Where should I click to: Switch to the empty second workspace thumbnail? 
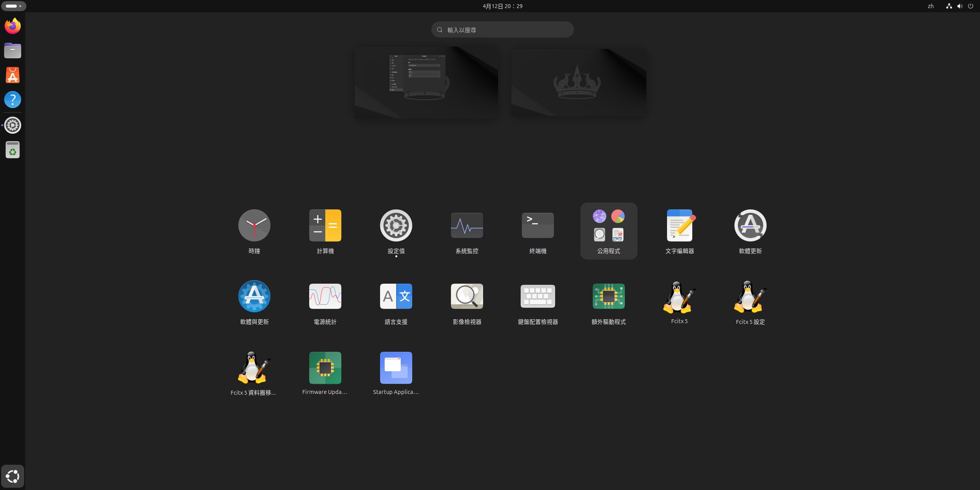(578, 82)
